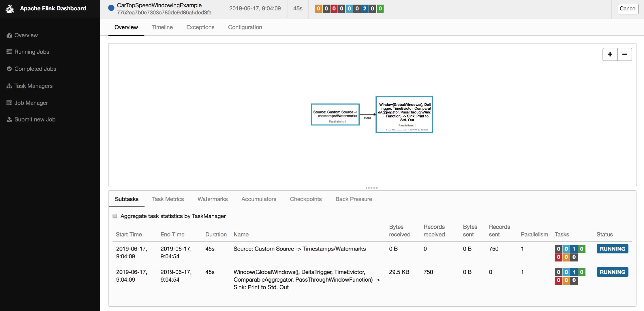This screenshot has height=311, width=644.
Task: Click the Apache Flink squirrel logo
Action: tap(10, 8)
